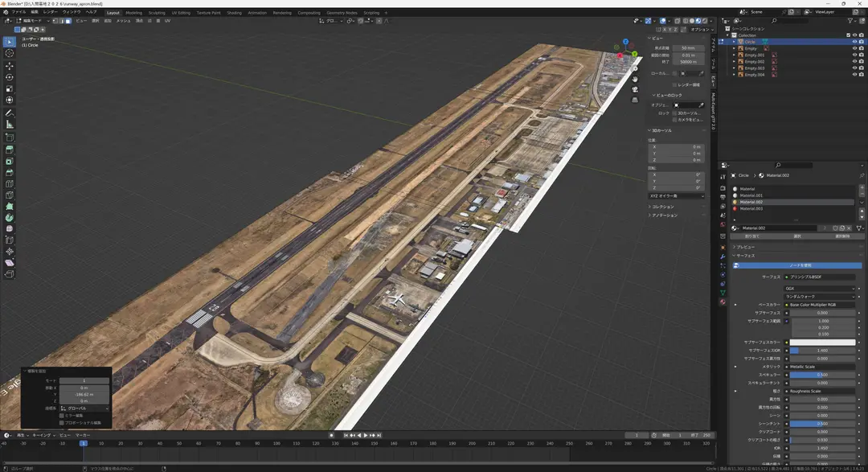Toggle visibility eye for the Circle object
This screenshot has height=472, width=868.
854,42
